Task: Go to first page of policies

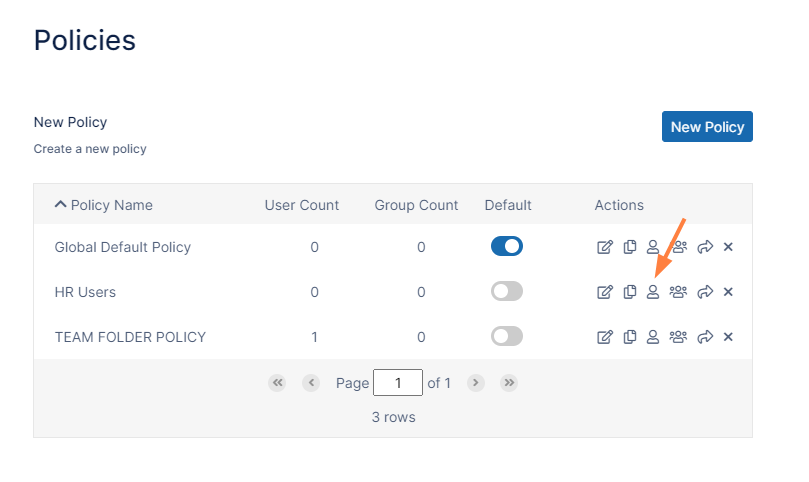Action: [277, 383]
